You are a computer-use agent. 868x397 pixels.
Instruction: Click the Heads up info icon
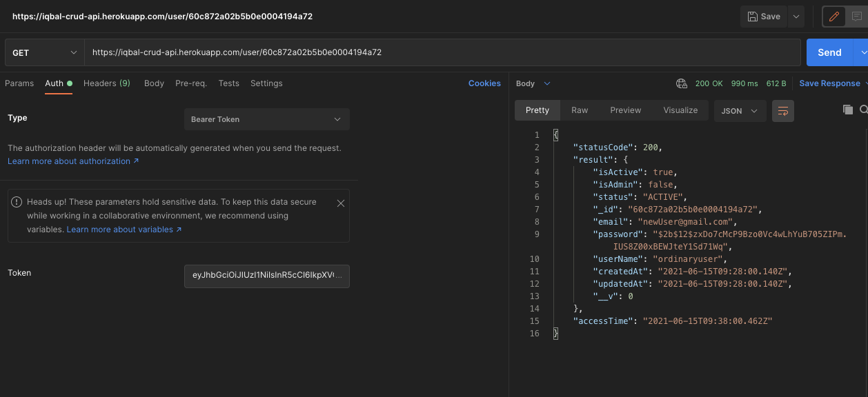click(x=17, y=202)
